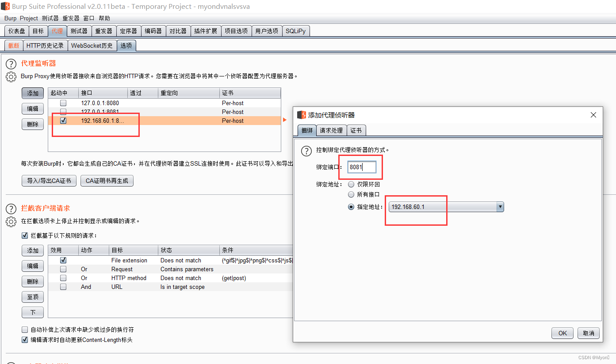Open the help icon in 添加代理侦听器 dialog

coord(306,151)
